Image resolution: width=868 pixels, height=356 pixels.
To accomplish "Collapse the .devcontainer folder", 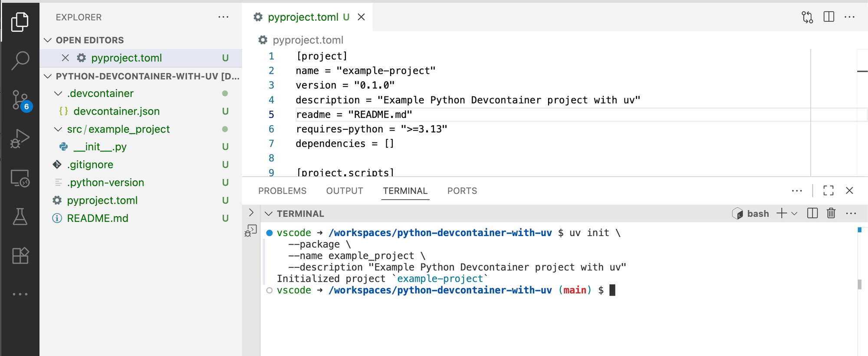I will 58,94.
